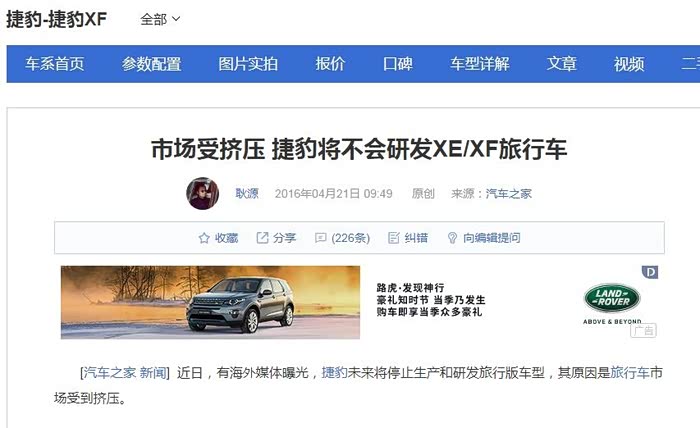This screenshot has width=700, height=428.
Task: Click the Land Rover logo in the ad
Action: coord(612,299)
